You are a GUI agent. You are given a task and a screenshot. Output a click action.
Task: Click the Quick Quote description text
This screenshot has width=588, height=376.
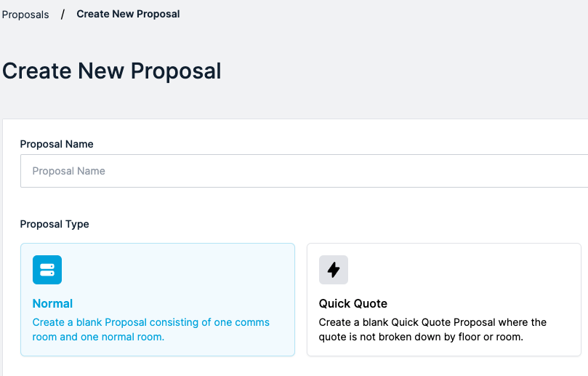click(432, 329)
